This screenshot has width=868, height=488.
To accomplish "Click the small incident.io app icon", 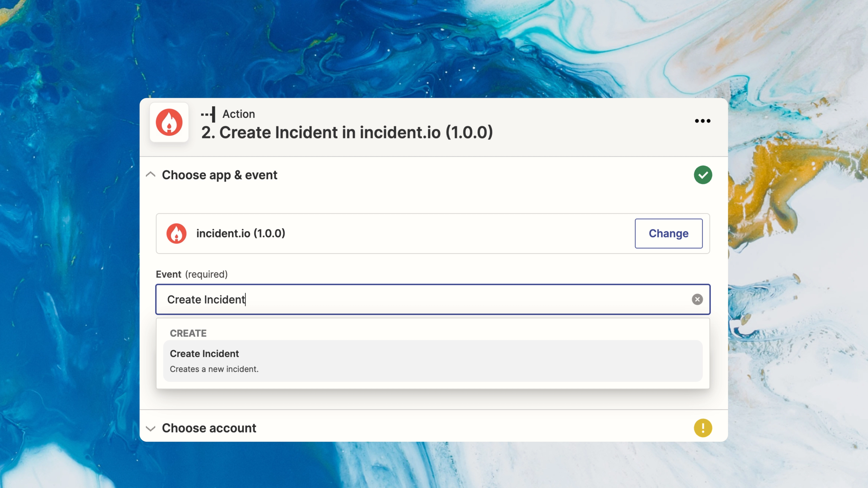I will tap(176, 233).
